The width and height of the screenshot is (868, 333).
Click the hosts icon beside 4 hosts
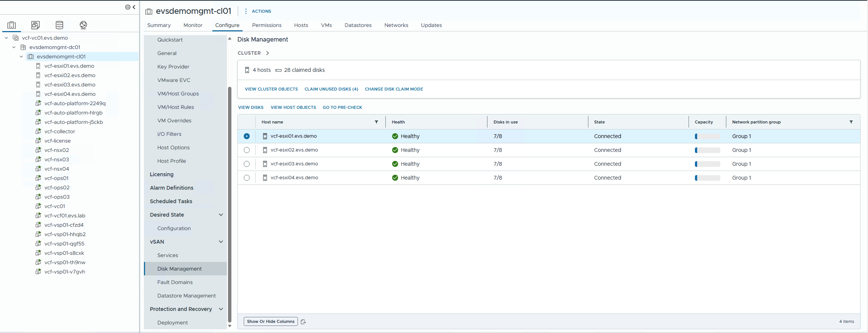(247, 70)
